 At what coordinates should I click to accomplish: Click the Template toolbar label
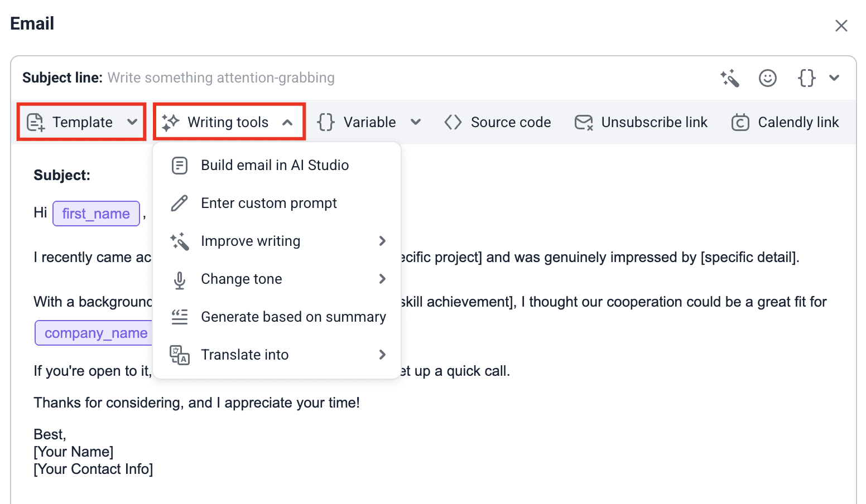(83, 122)
